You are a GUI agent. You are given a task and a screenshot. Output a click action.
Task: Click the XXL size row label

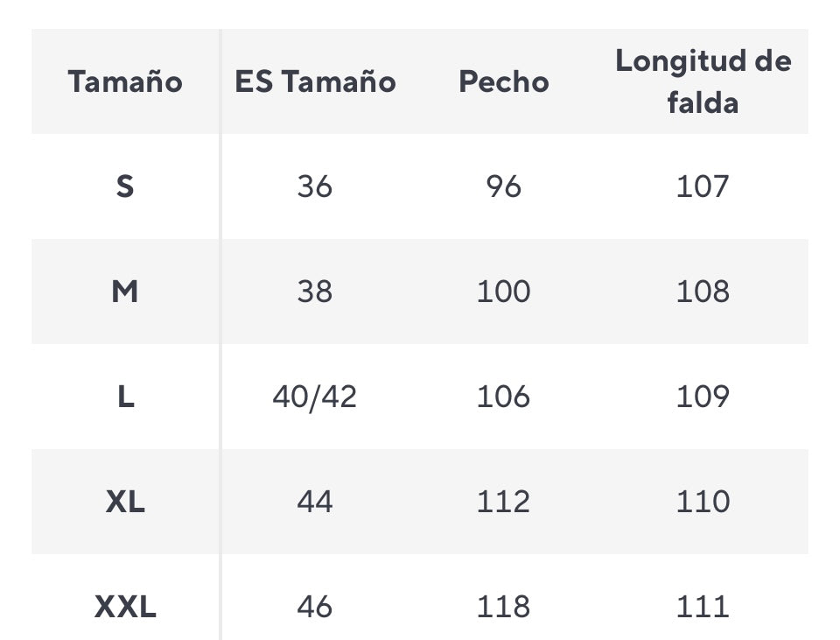(125, 606)
